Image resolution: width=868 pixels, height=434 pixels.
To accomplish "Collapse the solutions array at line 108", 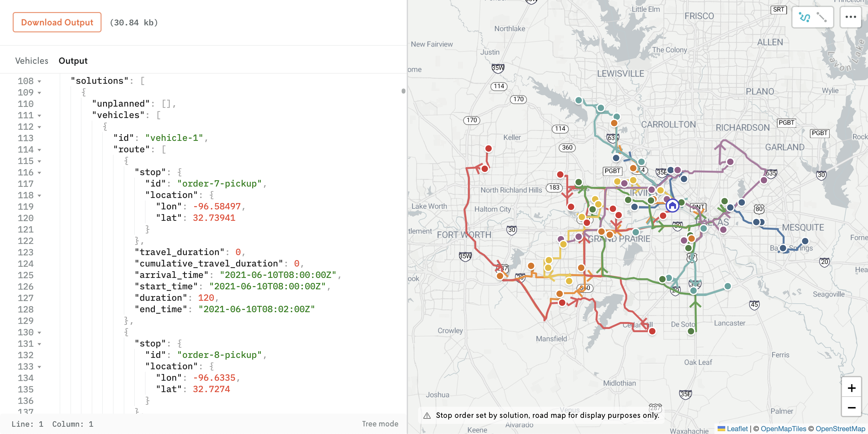I will [39, 81].
